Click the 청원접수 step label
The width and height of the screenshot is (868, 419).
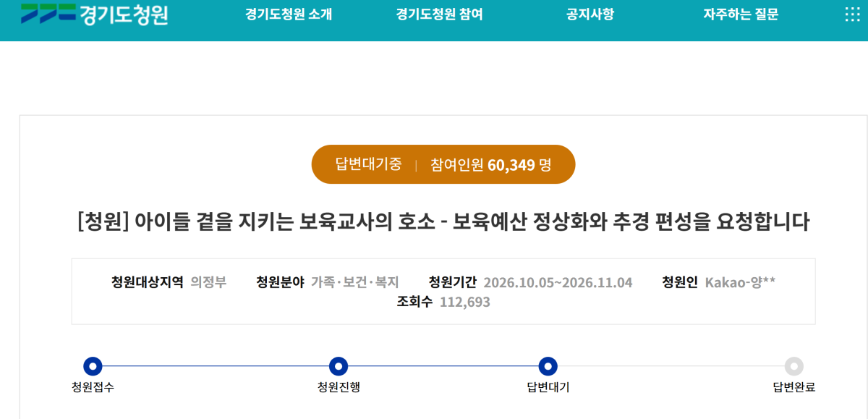tap(93, 387)
